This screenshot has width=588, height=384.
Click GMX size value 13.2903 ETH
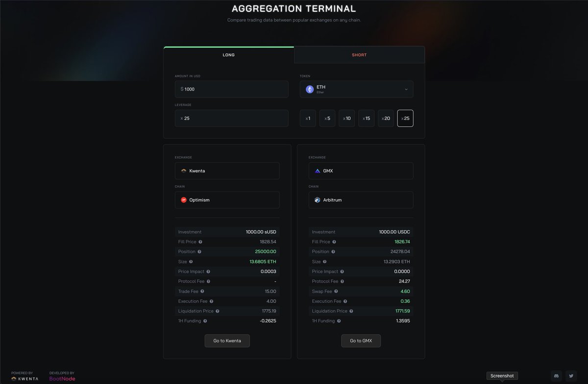(397, 262)
